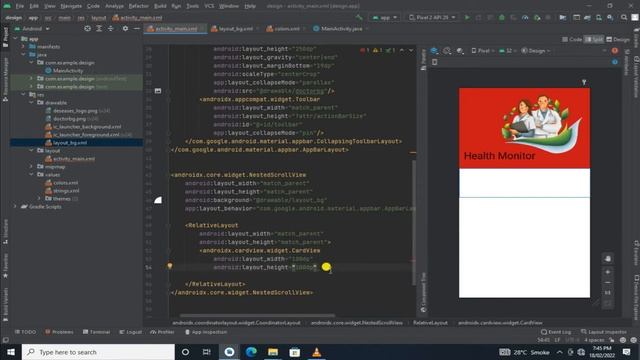Open Search Everywhere magnifier icon
Viewport: 640px width, 360px height.
tap(624, 18)
